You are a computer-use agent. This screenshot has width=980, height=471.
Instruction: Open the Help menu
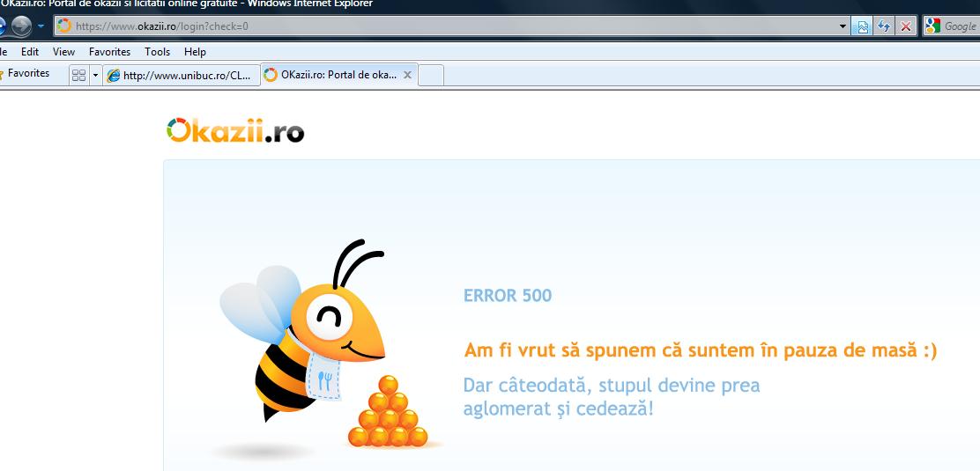(x=195, y=52)
